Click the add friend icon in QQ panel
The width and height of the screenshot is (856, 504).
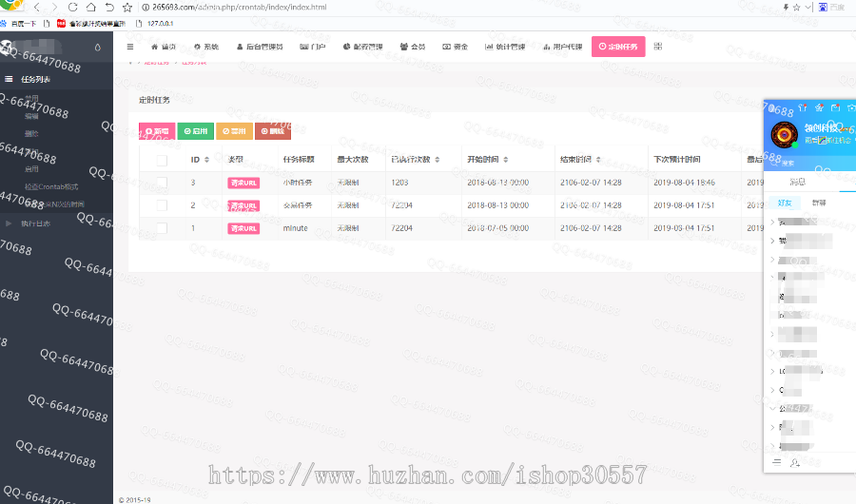[x=795, y=462]
